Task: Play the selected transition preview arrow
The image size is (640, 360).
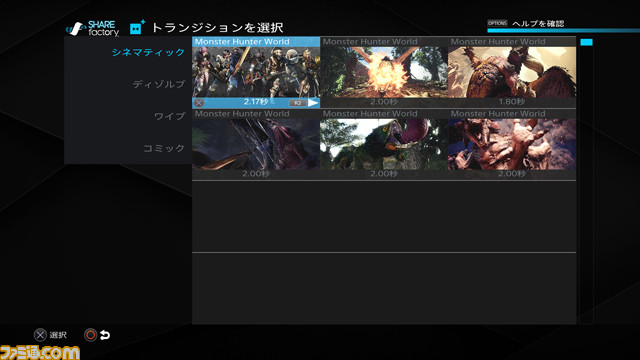Action: (313, 102)
